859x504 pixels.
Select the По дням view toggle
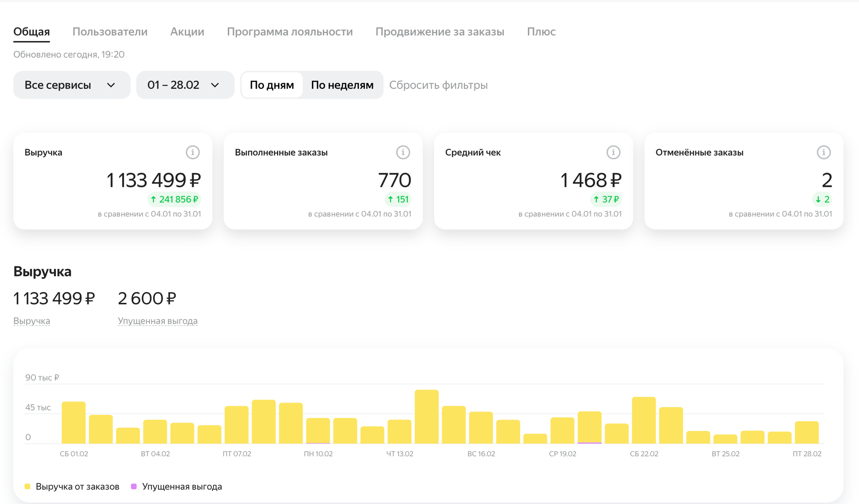point(272,85)
